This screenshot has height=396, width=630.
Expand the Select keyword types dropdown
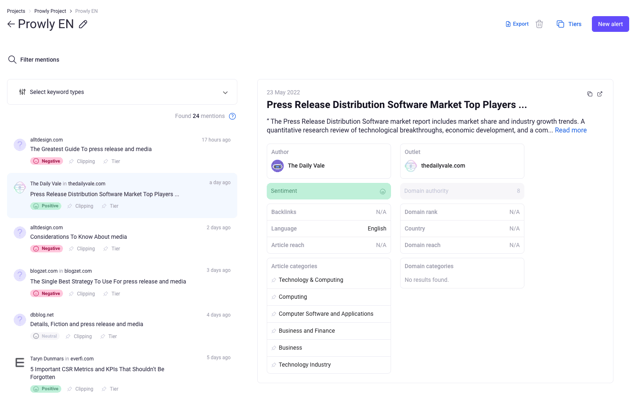click(x=122, y=92)
